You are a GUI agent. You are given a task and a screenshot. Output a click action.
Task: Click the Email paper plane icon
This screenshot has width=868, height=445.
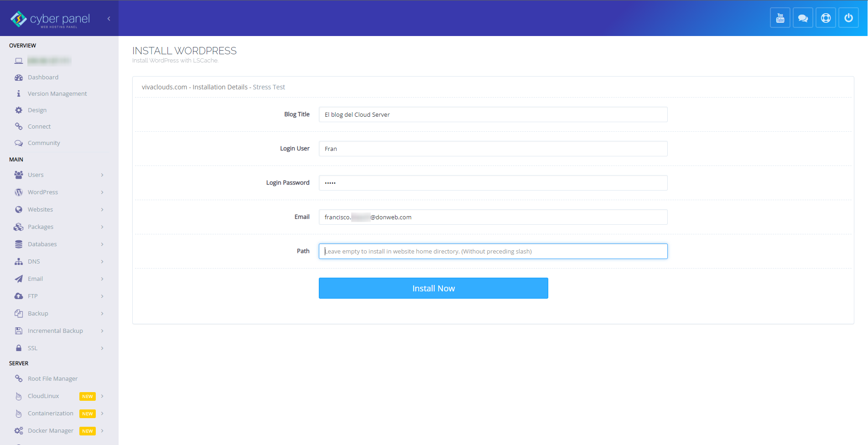point(19,279)
